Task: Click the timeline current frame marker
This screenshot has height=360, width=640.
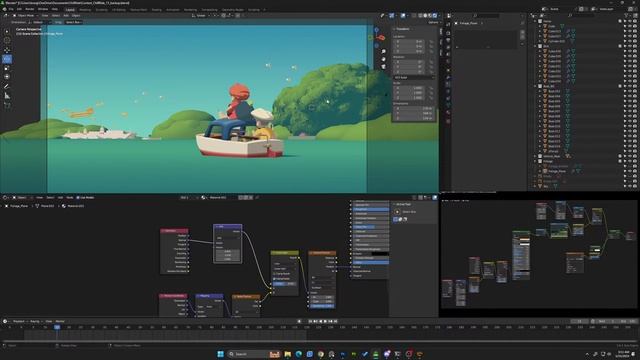Action: [57, 327]
